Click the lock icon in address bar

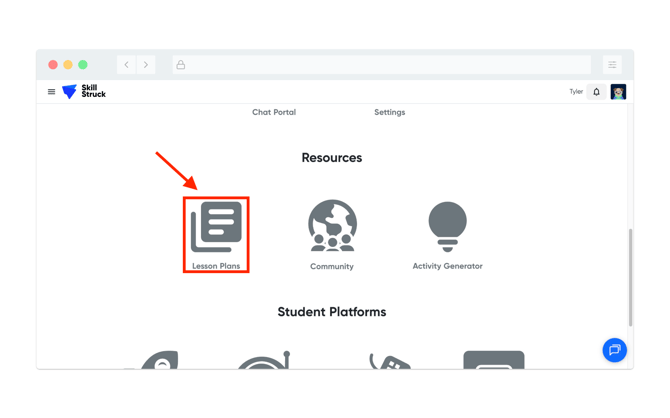coord(181,65)
